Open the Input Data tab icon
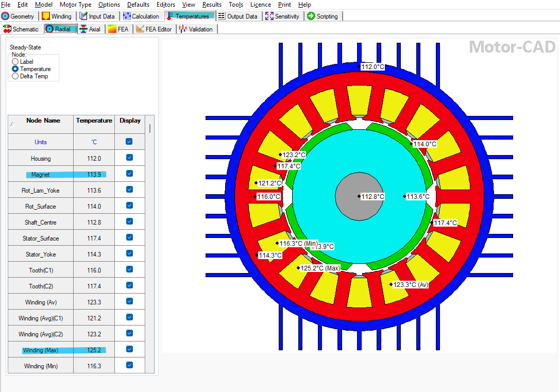560x392 pixels. coord(83,16)
